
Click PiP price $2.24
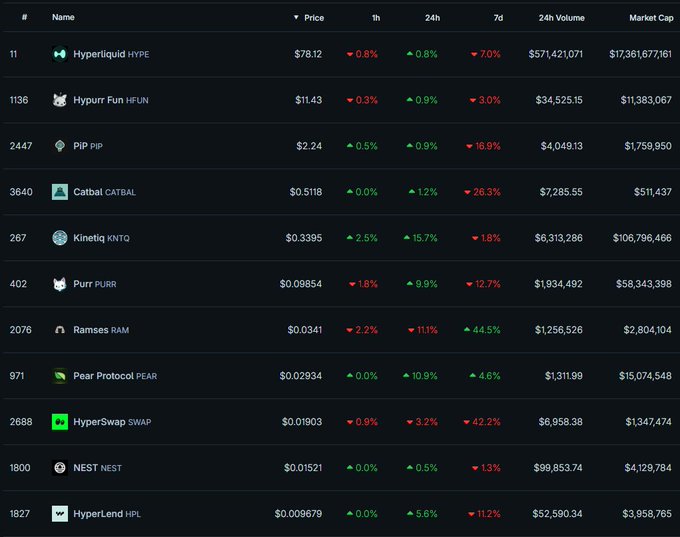tap(309, 146)
